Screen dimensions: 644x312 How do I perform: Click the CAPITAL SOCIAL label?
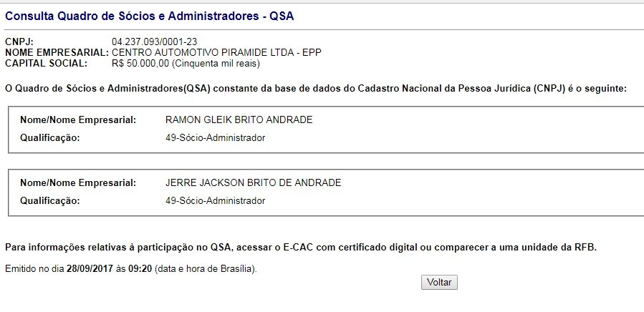(x=46, y=64)
